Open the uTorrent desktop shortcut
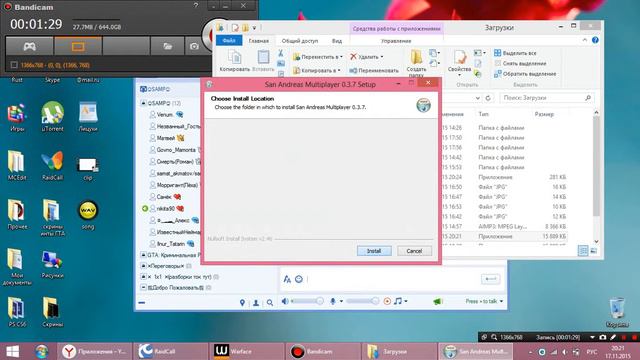This screenshot has width=640, height=360. pos(53,116)
